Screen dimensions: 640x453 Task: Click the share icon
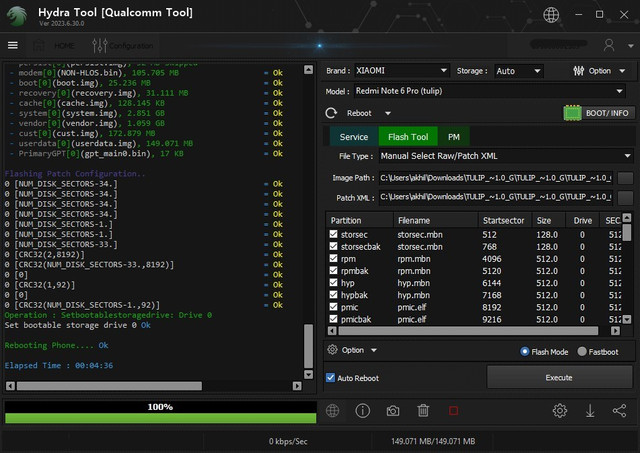(x=619, y=411)
